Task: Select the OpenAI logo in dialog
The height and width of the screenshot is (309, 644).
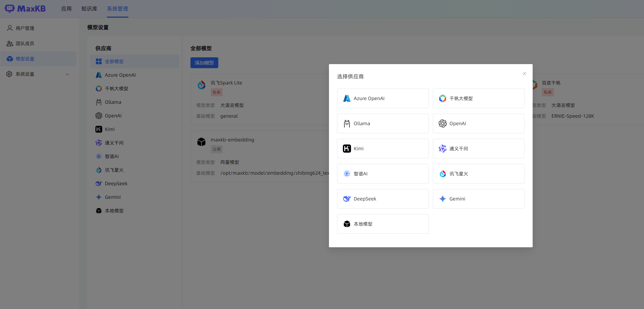Action: 442,123
